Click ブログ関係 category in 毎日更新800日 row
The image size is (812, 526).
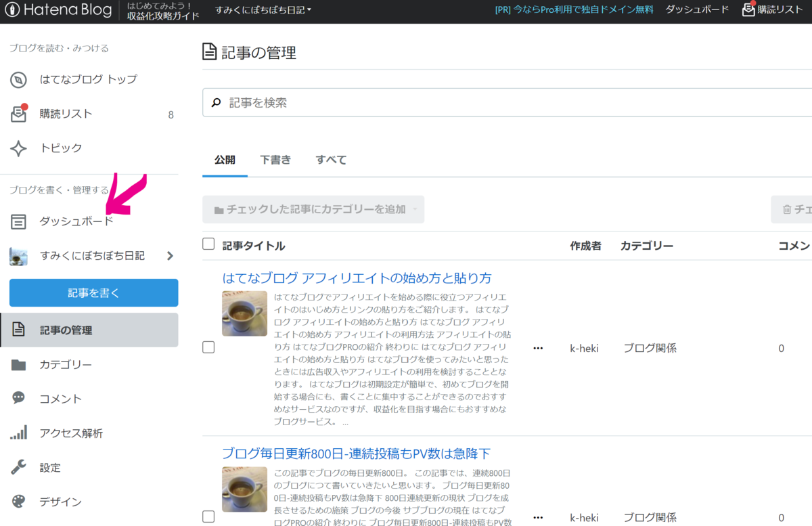click(650, 518)
